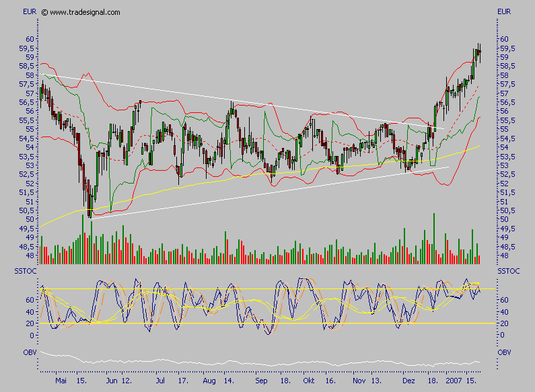Click the www.tradesignal.com copyright text

(x=81, y=12)
